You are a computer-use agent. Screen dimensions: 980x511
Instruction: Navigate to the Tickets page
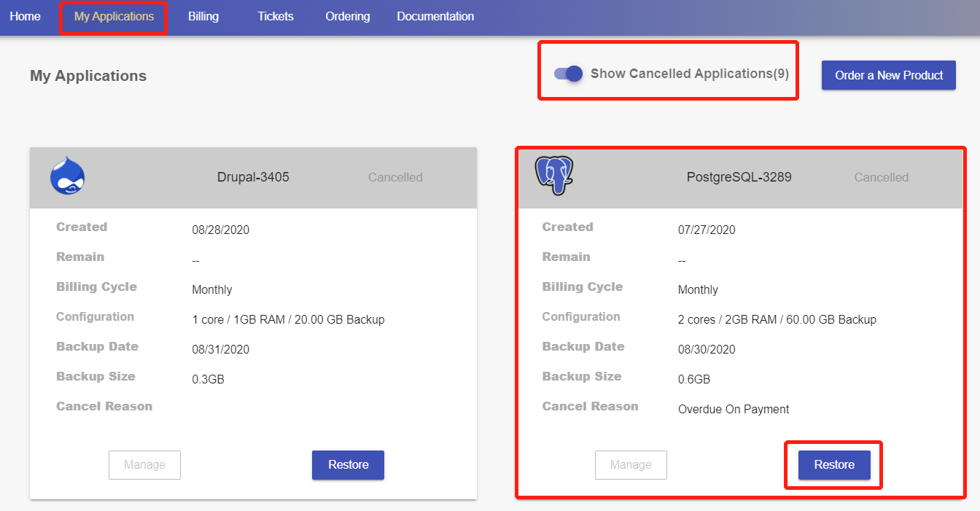[x=275, y=16]
